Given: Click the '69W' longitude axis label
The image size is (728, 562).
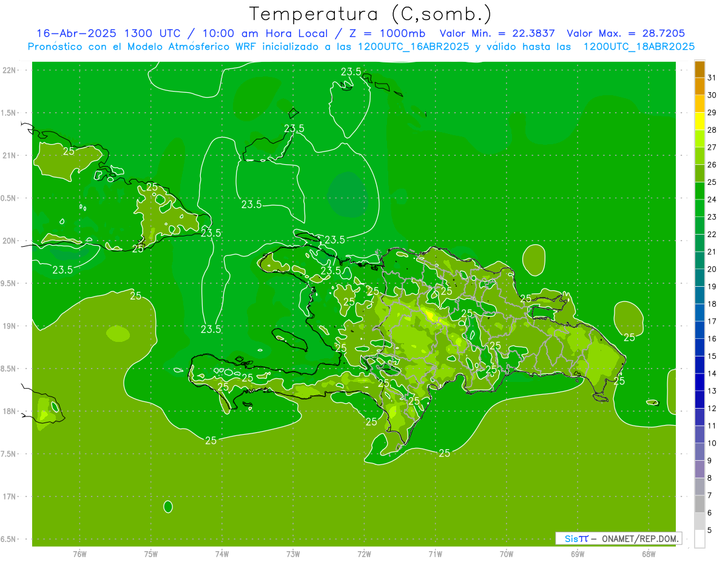Looking at the screenshot, I should click(578, 554).
